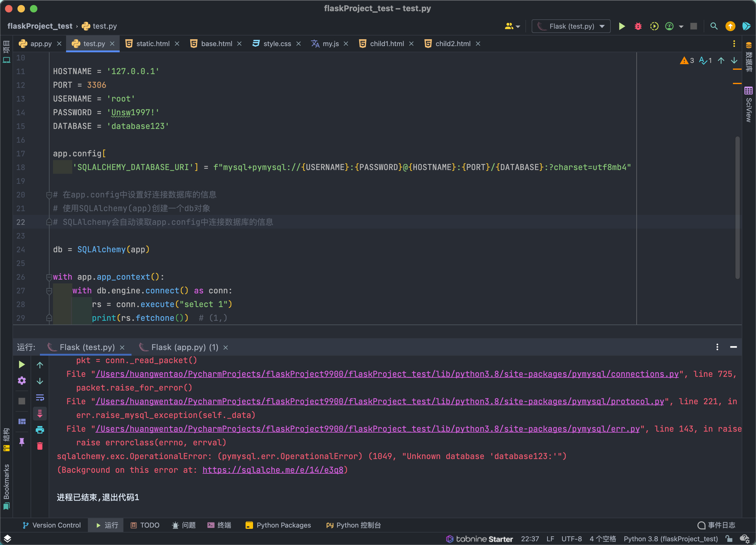Click the Search Everywhere magnifier icon

714,26
